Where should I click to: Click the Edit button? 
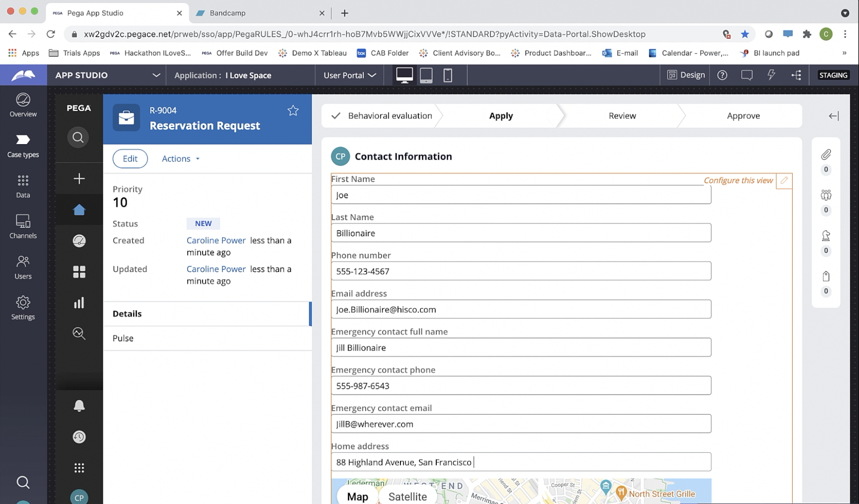click(130, 159)
